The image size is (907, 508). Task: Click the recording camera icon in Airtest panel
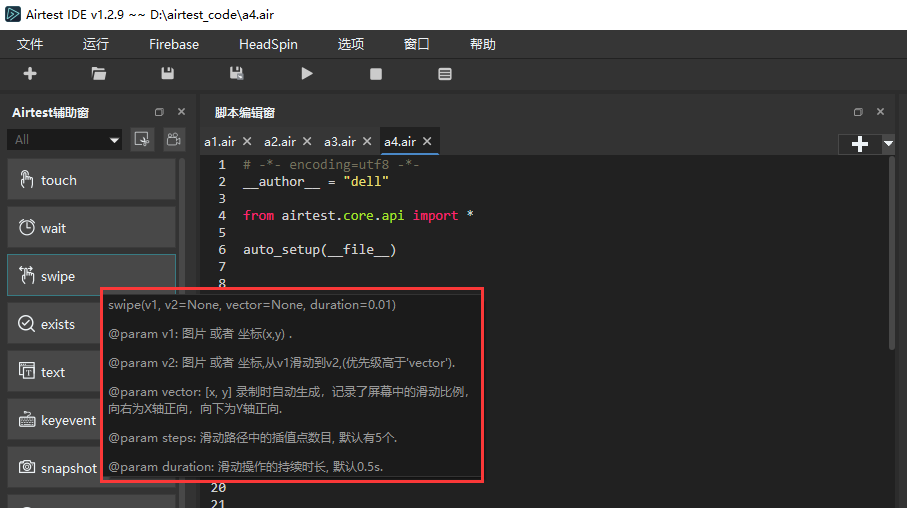pos(174,139)
